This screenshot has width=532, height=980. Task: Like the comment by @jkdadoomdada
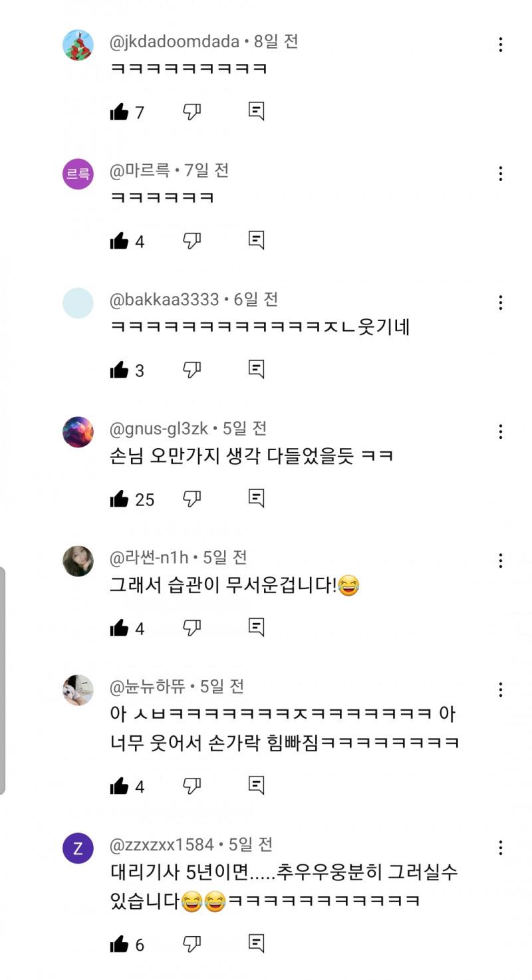click(x=120, y=112)
